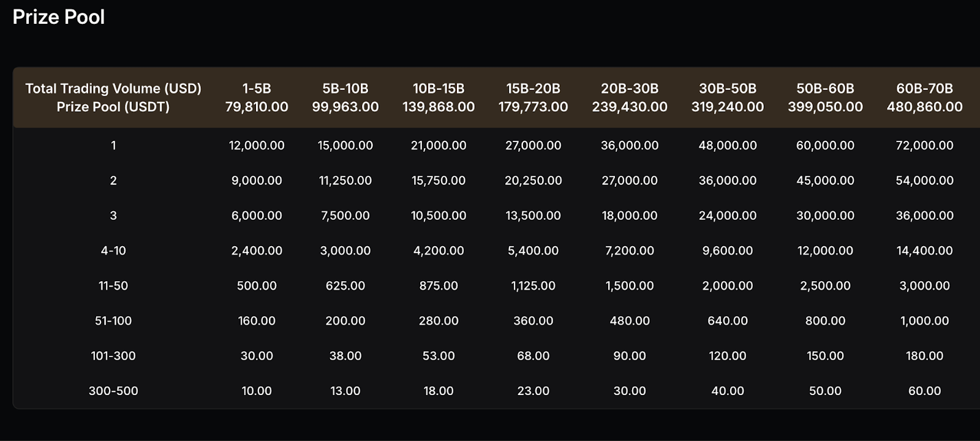The image size is (980, 441).
Task: Click the 15B-20B column header
Action: (533, 89)
